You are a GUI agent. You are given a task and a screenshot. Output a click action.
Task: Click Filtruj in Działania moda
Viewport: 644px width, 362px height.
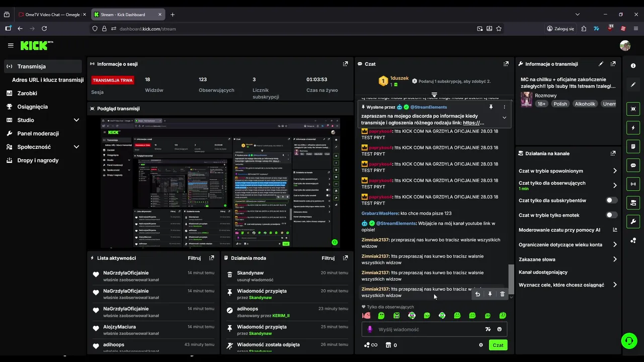(x=328, y=258)
